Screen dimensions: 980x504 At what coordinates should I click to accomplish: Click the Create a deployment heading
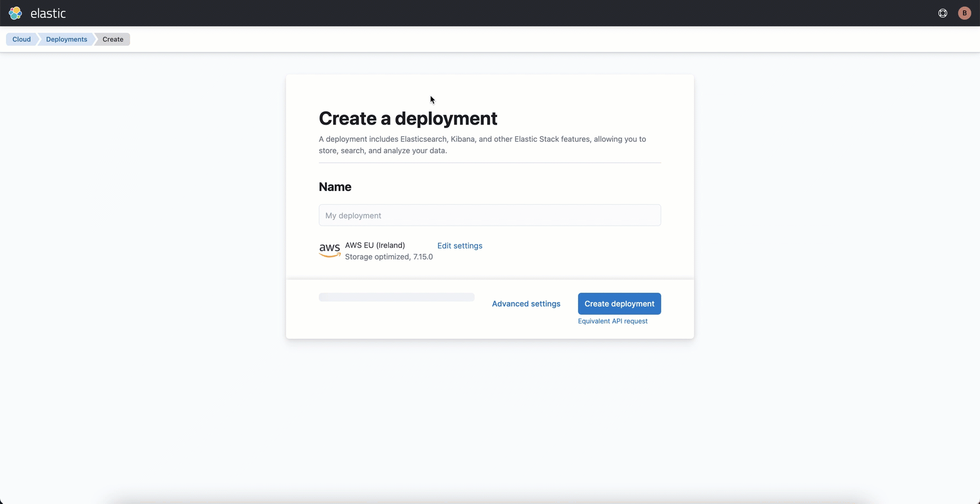pyautogui.click(x=408, y=118)
